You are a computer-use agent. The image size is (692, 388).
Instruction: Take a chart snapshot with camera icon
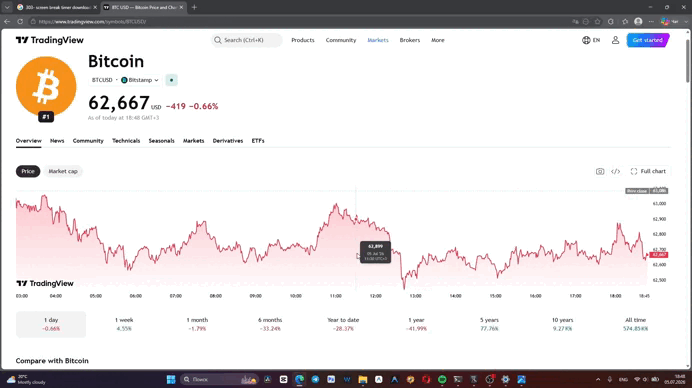click(x=600, y=171)
